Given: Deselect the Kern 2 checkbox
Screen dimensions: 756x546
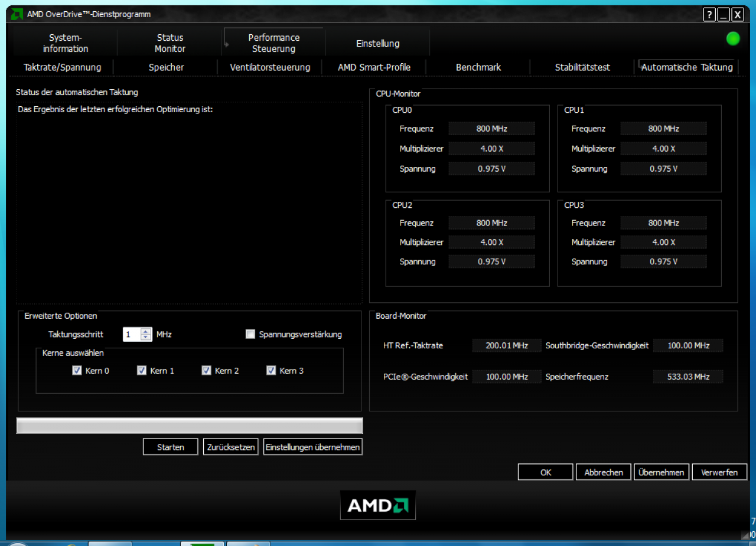Looking at the screenshot, I should tap(206, 371).
